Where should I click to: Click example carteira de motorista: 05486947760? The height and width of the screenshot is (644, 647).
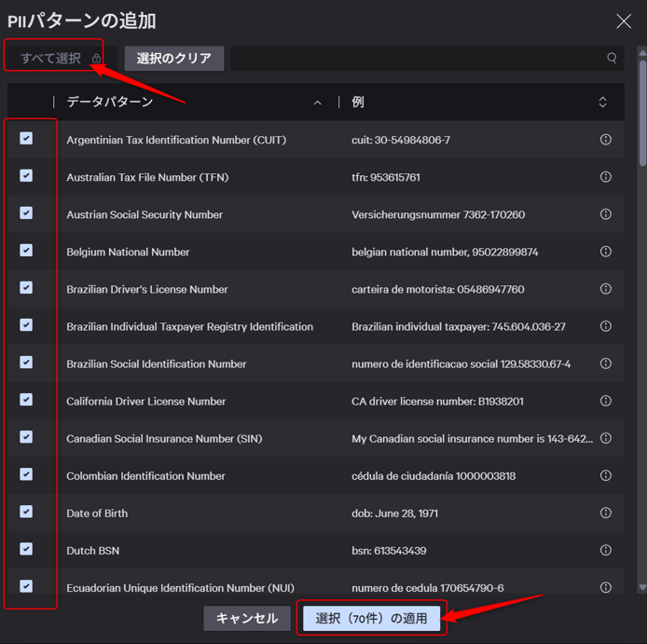[438, 290]
